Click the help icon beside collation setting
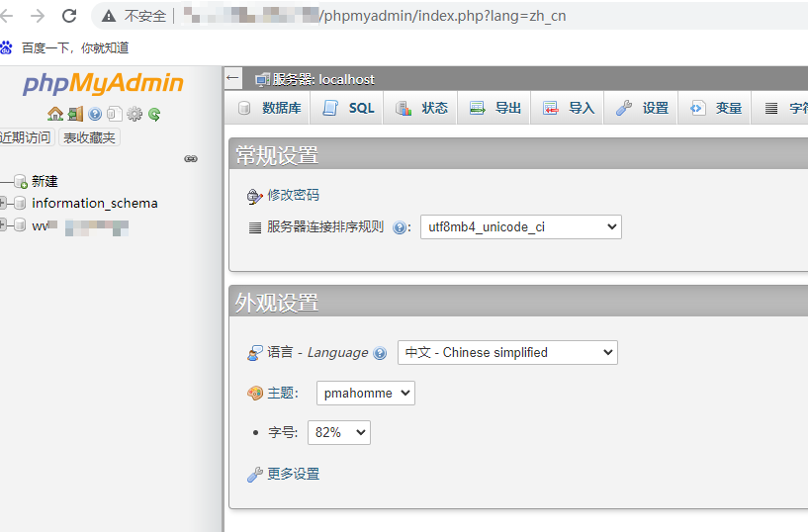The height and width of the screenshot is (532, 808). [399, 227]
